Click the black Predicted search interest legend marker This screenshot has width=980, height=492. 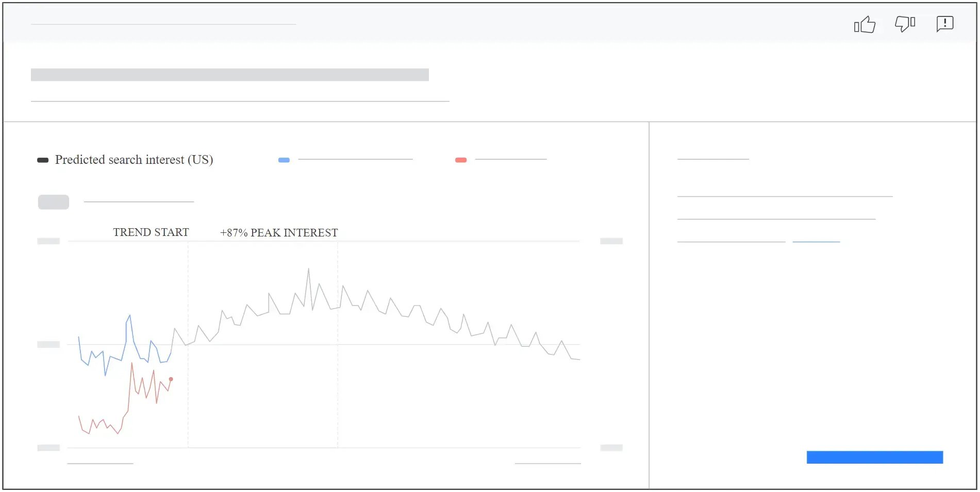point(43,160)
